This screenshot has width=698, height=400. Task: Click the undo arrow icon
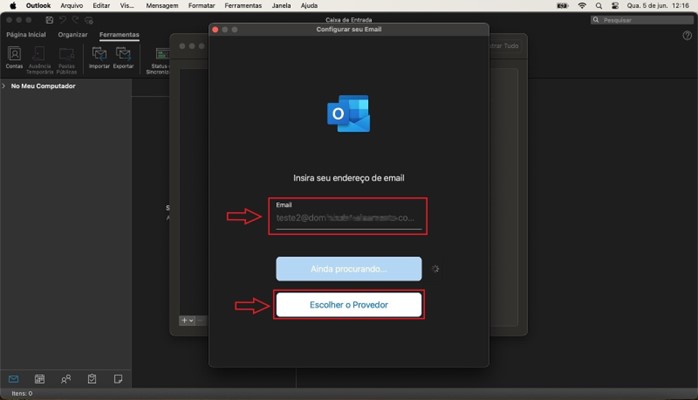(x=63, y=20)
